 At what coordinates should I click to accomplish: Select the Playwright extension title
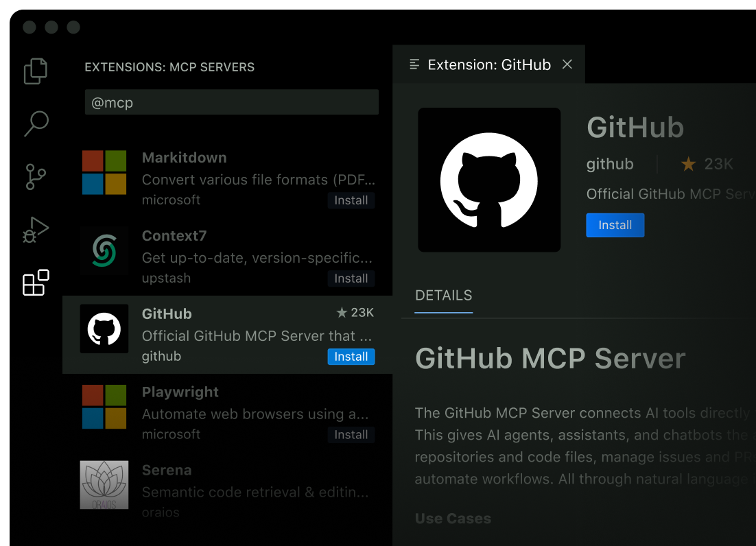pyautogui.click(x=180, y=392)
